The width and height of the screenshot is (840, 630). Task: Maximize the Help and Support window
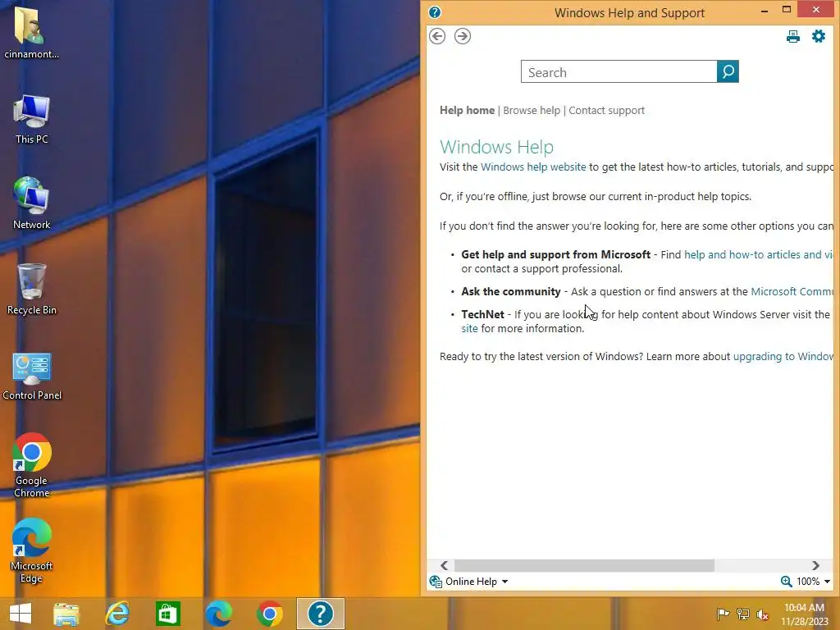coord(787,10)
